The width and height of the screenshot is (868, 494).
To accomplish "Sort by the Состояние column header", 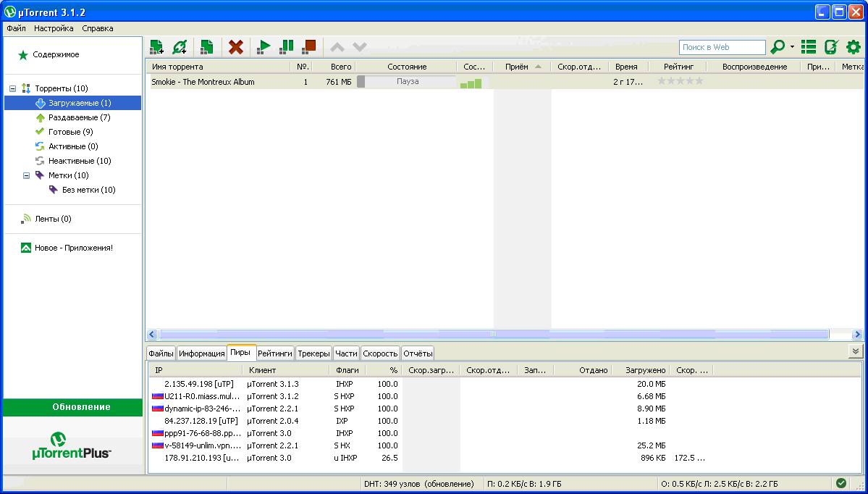I will [x=407, y=67].
